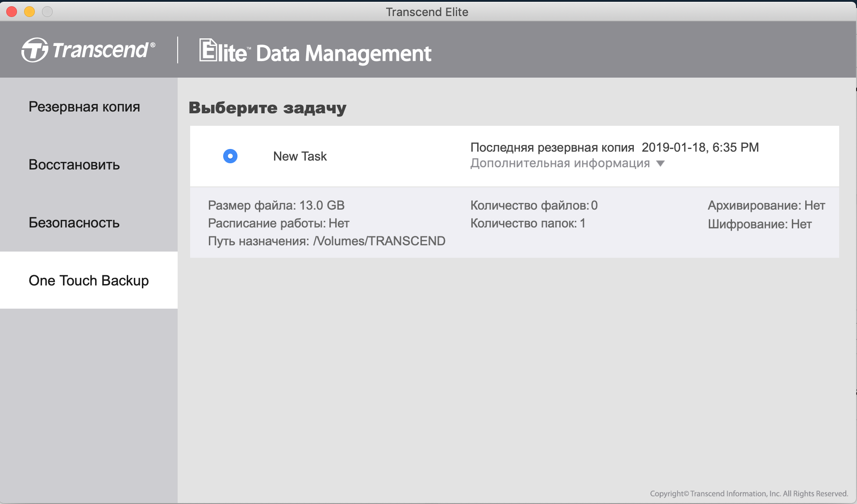This screenshot has width=857, height=504.
Task: Expand the triangle next to Дополнительная информация
Action: click(x=661, y=164)
